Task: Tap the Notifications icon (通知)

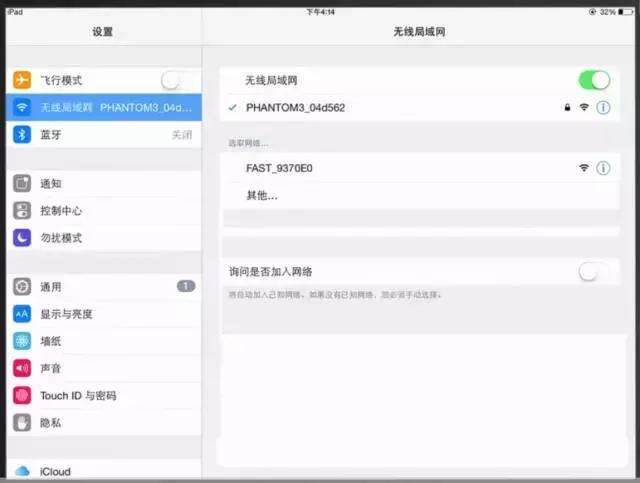Action: tap(22, 184)
